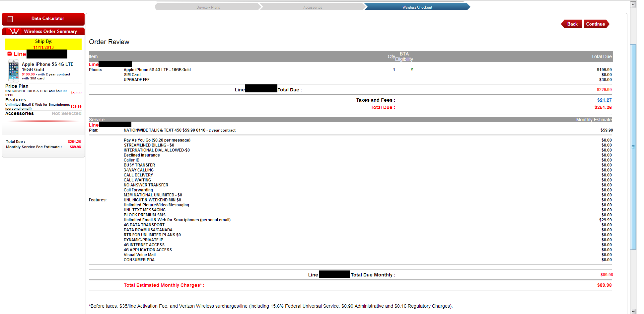This screenshot has width=644, height=314.
Task: Click the STREAMLINED BILLING feature
Action: coord(149,145)
